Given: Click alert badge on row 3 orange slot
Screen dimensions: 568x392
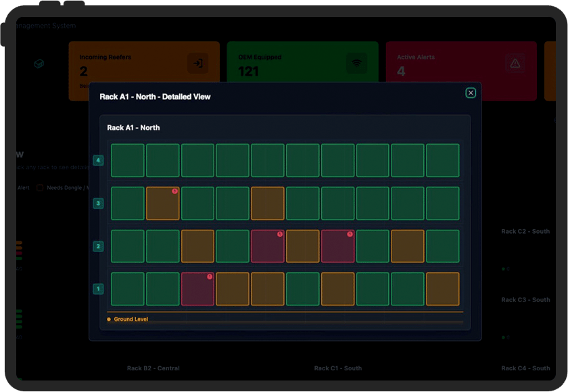Looking at the screenshot, I should tap(174, 191).
